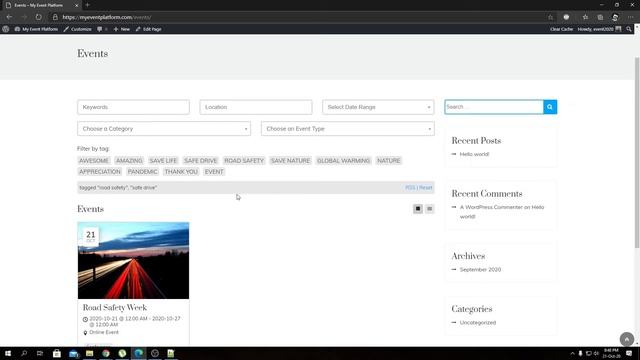
Task: Toggle the AMAZING tag filter
Action: click(129, 161)
